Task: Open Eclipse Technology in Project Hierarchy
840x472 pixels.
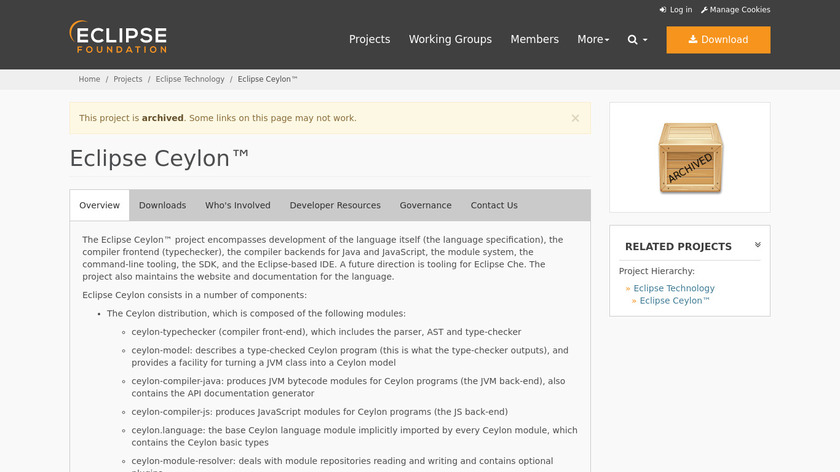Action: pos(674,288)
